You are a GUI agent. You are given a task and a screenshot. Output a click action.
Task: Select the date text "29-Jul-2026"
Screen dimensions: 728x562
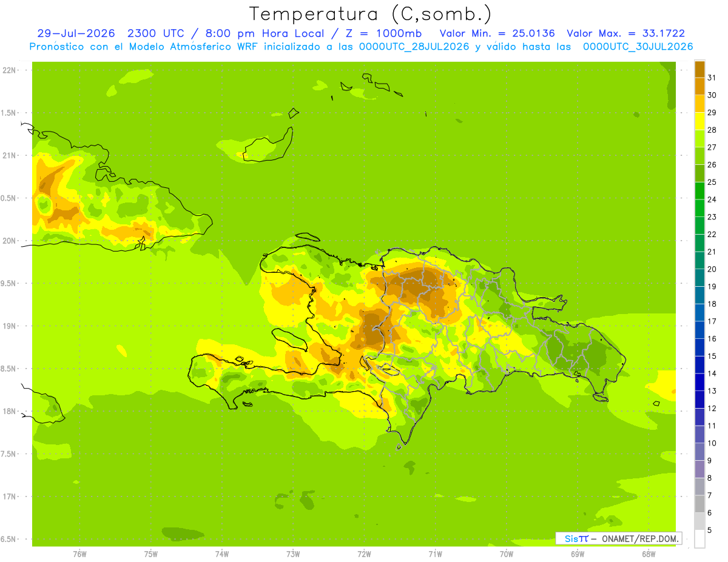(x=76, y=33)
